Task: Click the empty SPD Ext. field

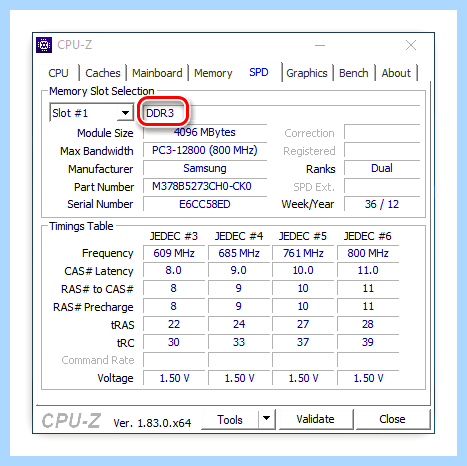Action: pyautogui.click(x=382, y=186)
